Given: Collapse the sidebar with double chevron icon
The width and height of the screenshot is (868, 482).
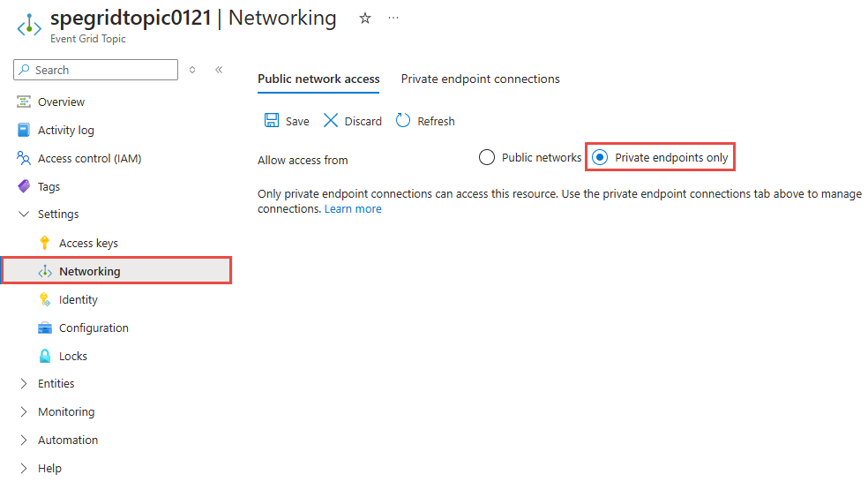Looking at the screenshot, I should [219, 70].
